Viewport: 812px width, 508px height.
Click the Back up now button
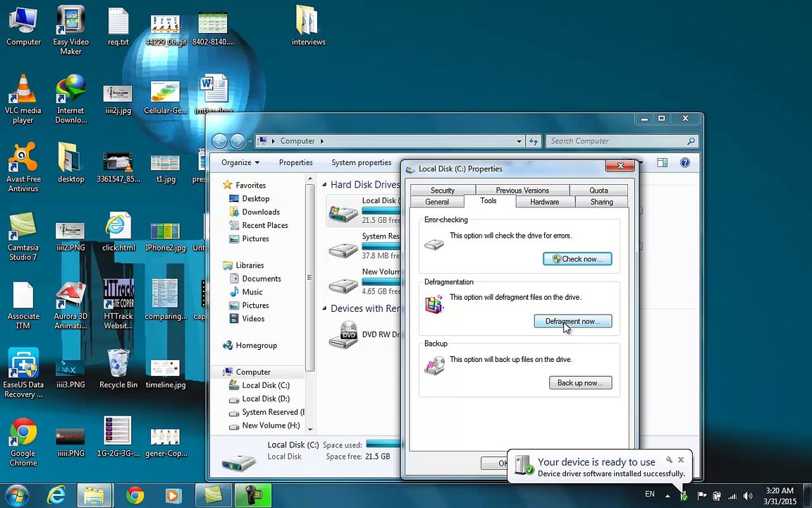point(580,382)
